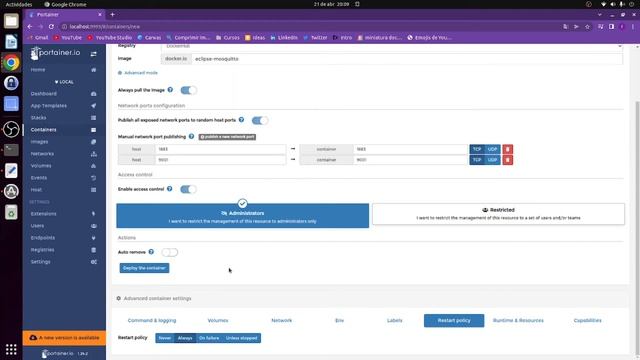Edit the image name field eclipse-mosquitto
Viewport: 640px width, 360px height.
(x=407, y=59)
